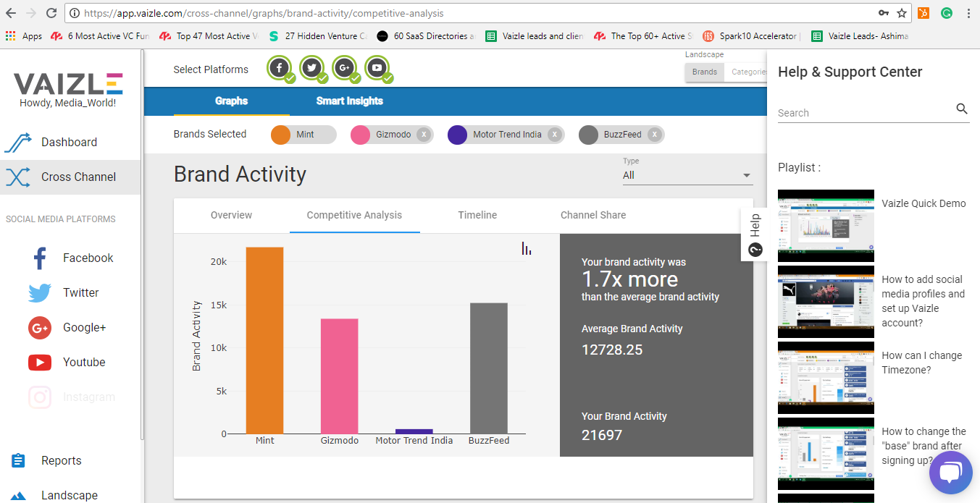
Task: Click the browser address bar URL
Action: [x=264, y=13]
